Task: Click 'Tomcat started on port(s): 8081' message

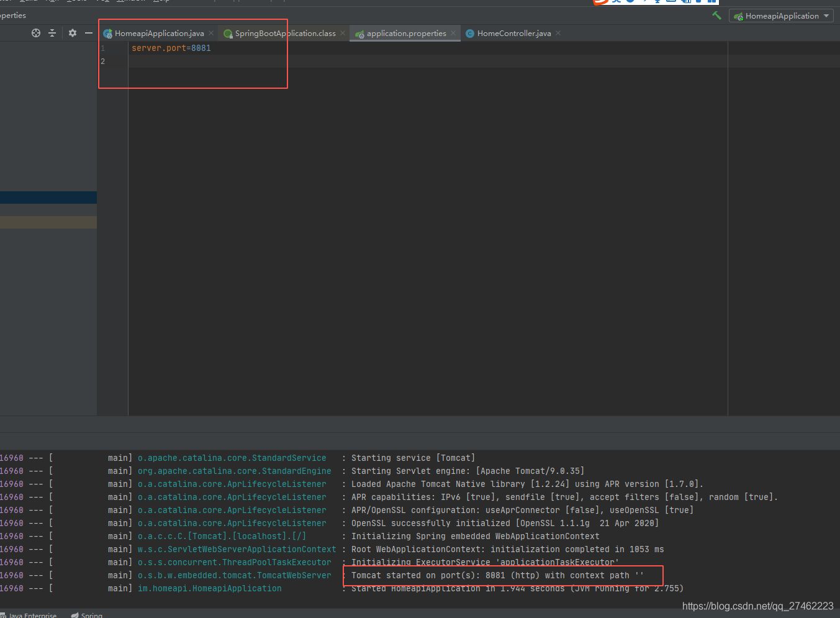Action: 497,576
